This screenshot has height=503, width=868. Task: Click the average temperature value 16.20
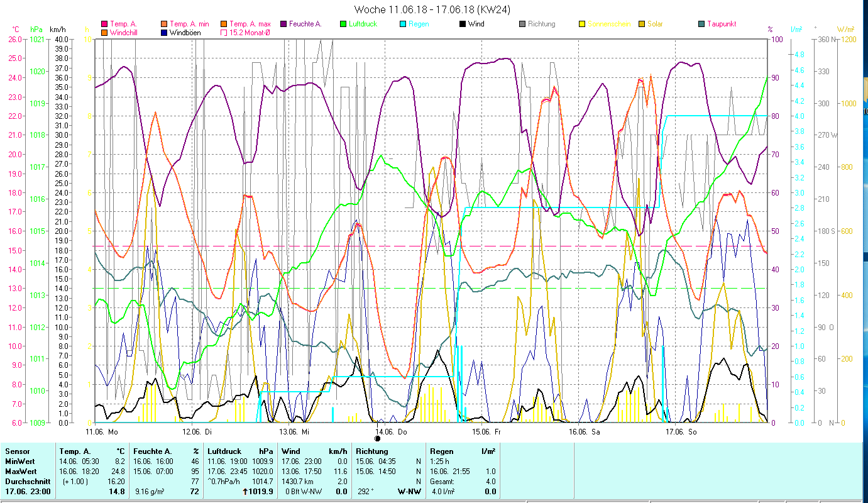point(116,481)
